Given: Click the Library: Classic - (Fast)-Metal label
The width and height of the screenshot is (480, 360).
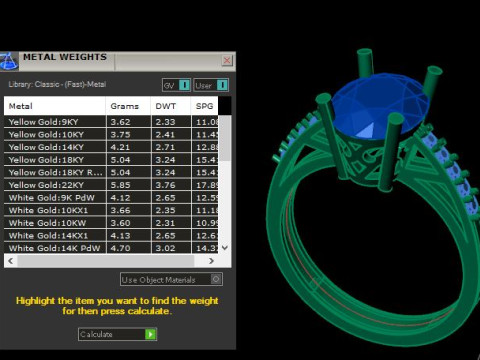Looking at the screenshot, I should coord(57,84).
